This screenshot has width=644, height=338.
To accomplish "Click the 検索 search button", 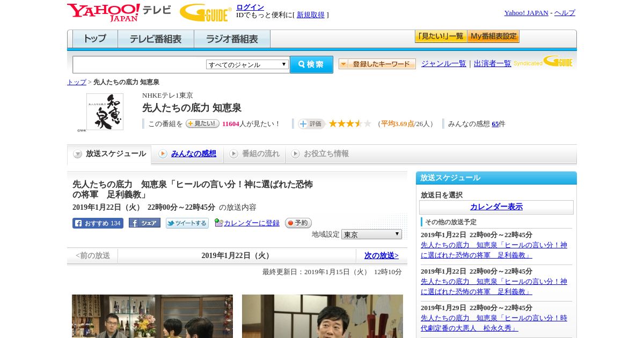I will 311,64.
